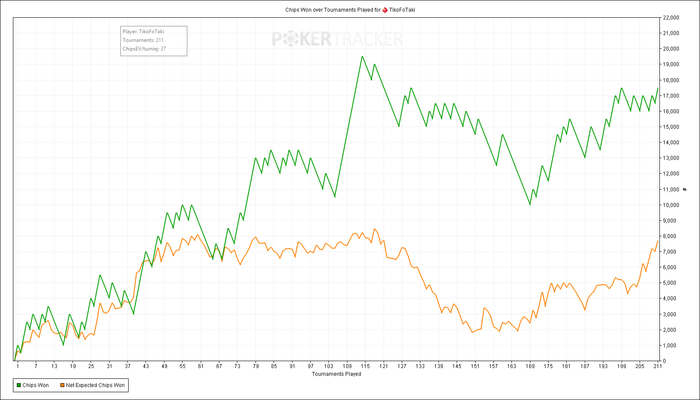
Task: Click the 13,000 y-axis tick label
Action: pos(670,158)
